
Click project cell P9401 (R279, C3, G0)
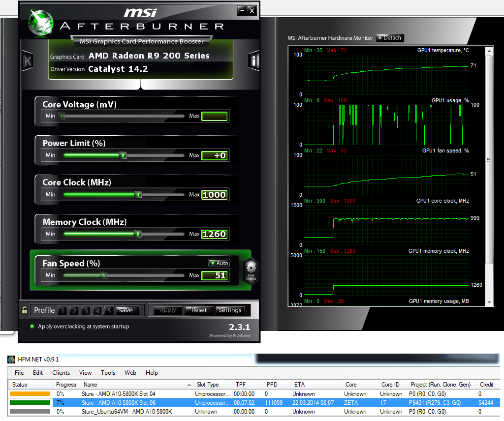tap(435, 403)
